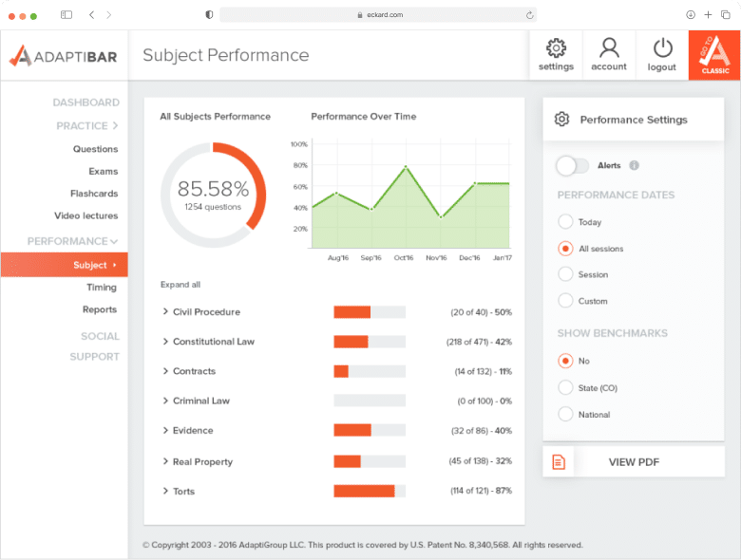
Task: Select Session radio option
Action: click(565, 274)
